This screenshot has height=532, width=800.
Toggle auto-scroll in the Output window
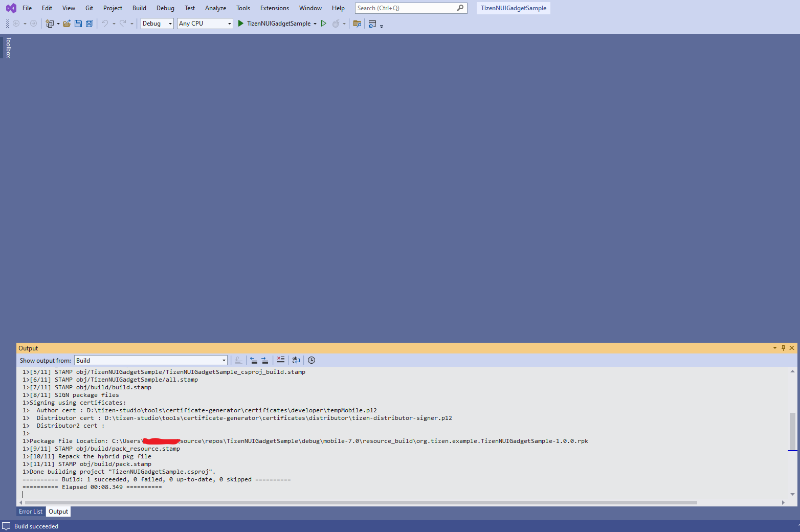pyautogui.click(x=239, y=360)
